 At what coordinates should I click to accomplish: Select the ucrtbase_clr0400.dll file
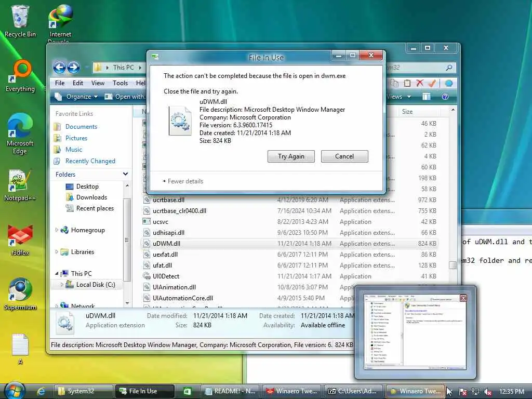click(x=179, y=211)
